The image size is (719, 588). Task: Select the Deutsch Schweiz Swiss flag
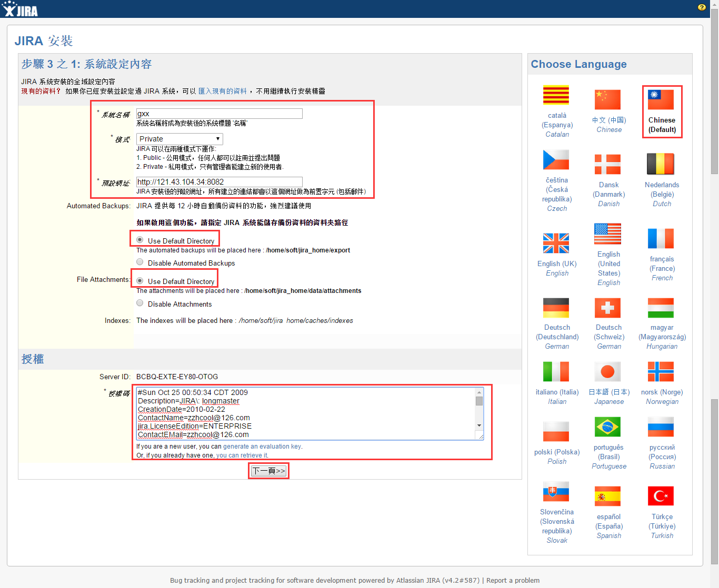coord(608,308)
